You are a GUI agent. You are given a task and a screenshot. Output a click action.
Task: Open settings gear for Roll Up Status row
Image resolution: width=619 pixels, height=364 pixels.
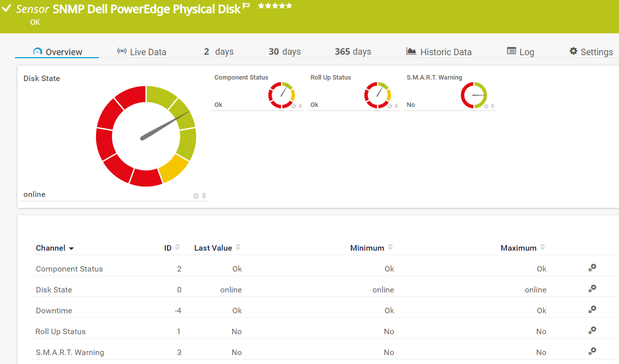click(x=592, y=330)
